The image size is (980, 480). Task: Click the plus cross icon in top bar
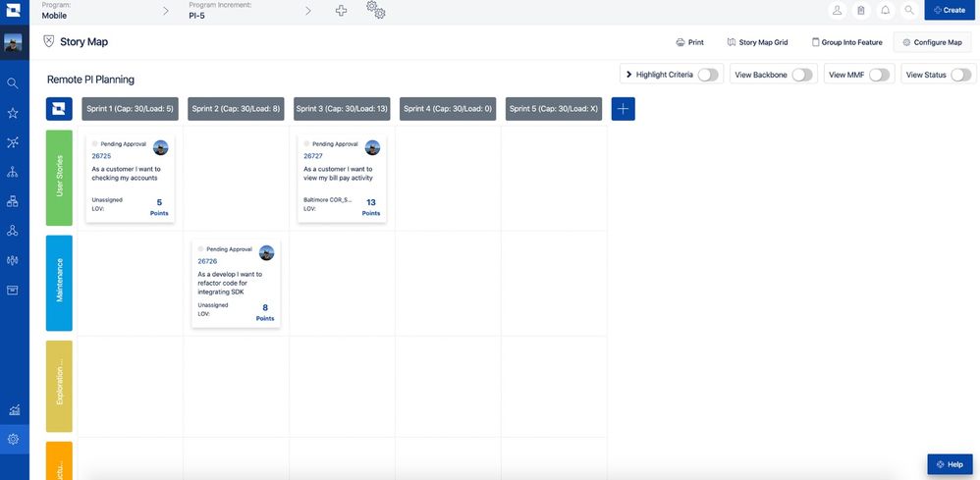(x=342, y=11)
